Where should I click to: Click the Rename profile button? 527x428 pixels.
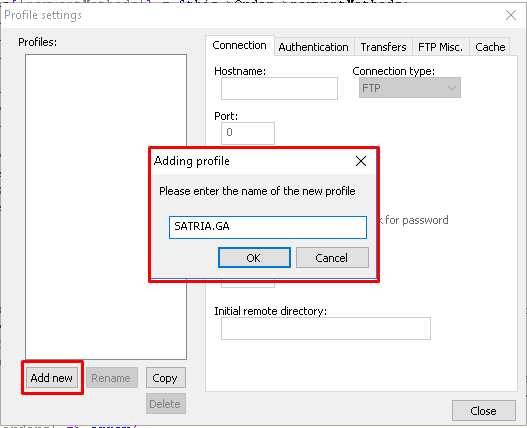pyautogui.click(x=112, y=378)
